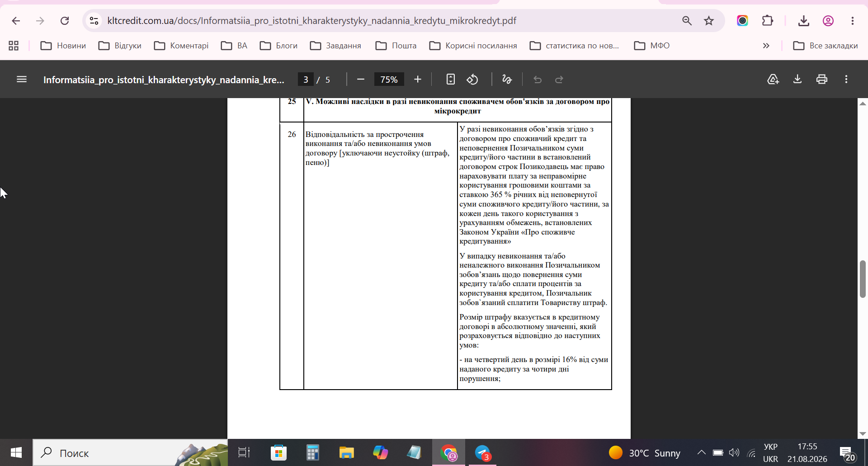The width and height of the screenshot is (868, 466).
Task: View site information icon in address bar
Action: coord(94,21)
